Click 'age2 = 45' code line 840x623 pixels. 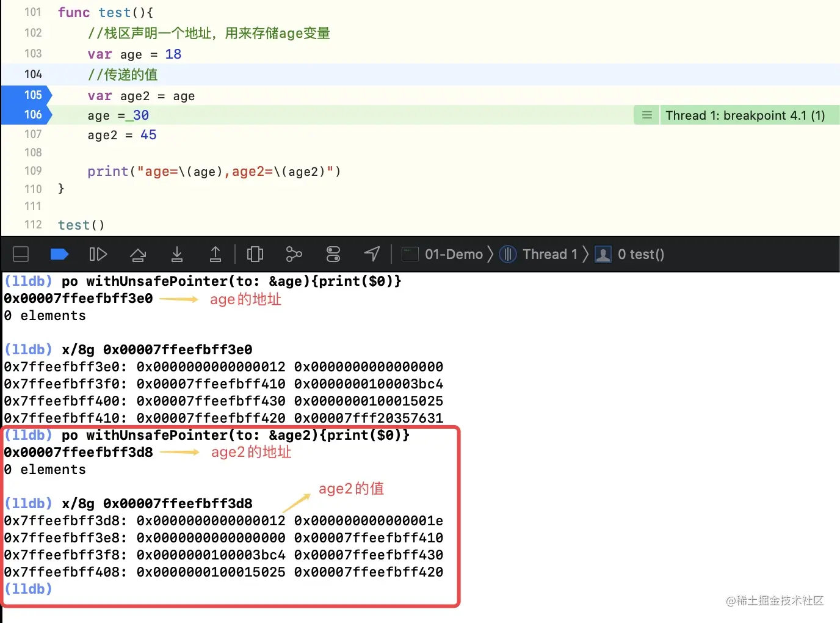(122, 135)
